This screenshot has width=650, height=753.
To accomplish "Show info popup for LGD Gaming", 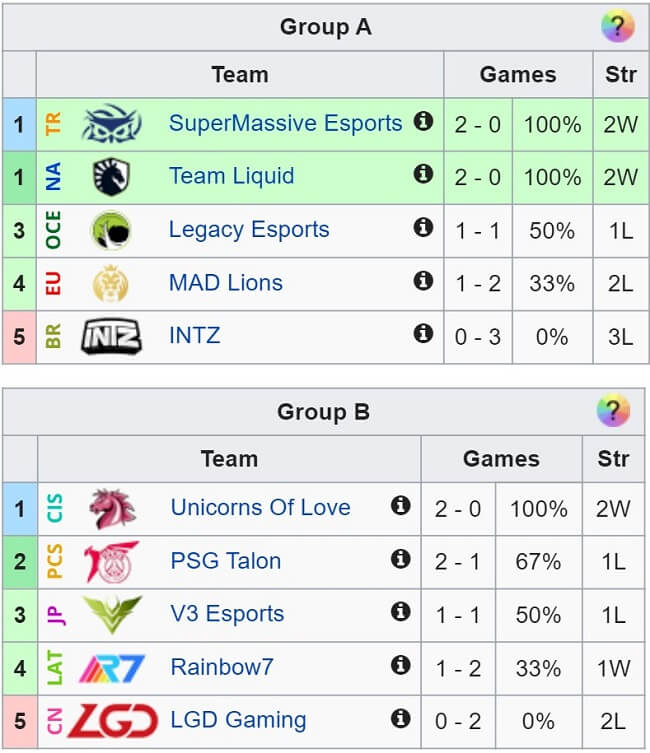I will pyautogui.click(x=401, y=718).
